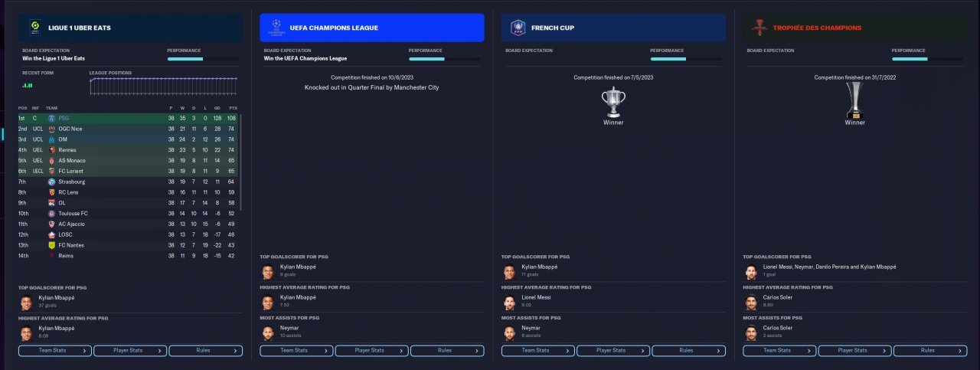The image size is (980, 370).
Task: Click the OL club badge
Action: pos(51,203)
